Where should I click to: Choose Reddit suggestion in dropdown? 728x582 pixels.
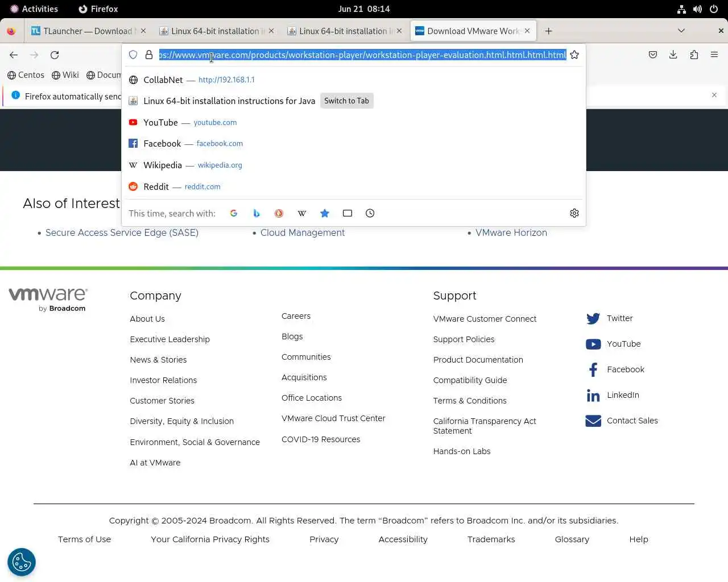[x=354, y=186]
